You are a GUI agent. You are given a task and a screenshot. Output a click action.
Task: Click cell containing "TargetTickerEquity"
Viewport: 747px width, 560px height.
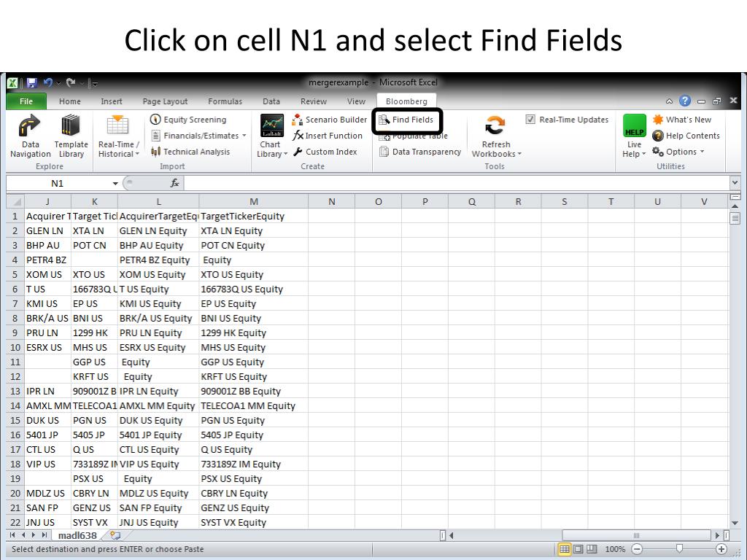(253, 216)
